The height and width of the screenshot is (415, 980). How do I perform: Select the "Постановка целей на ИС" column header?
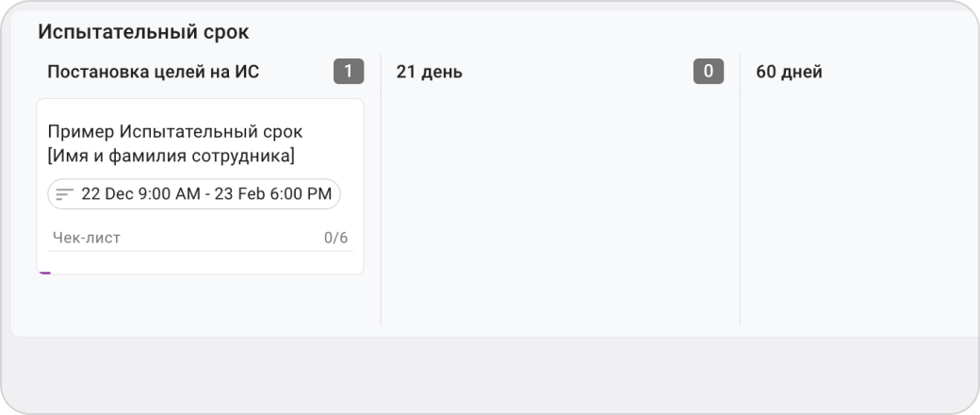click(153, 72)
